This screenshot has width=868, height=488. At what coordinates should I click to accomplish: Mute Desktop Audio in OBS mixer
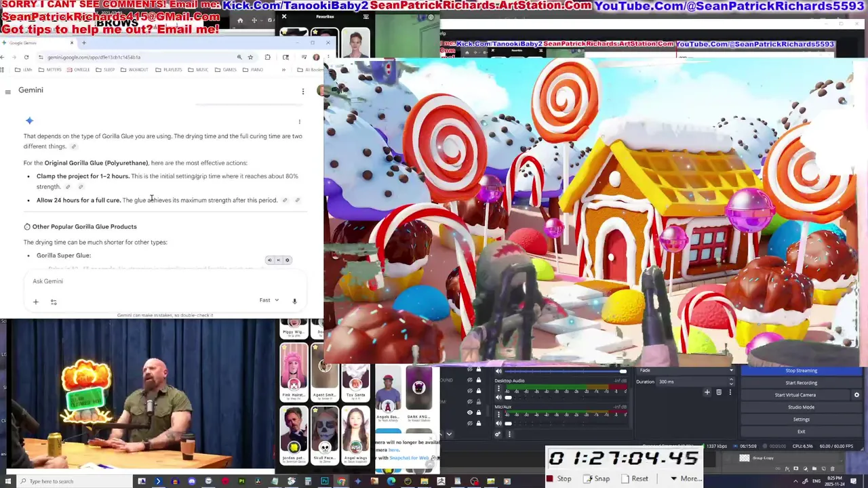click(498, 397)
